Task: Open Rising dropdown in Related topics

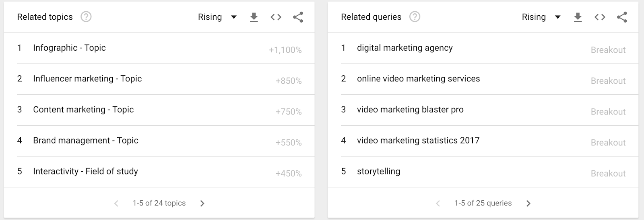Action: tap(217, 17)
